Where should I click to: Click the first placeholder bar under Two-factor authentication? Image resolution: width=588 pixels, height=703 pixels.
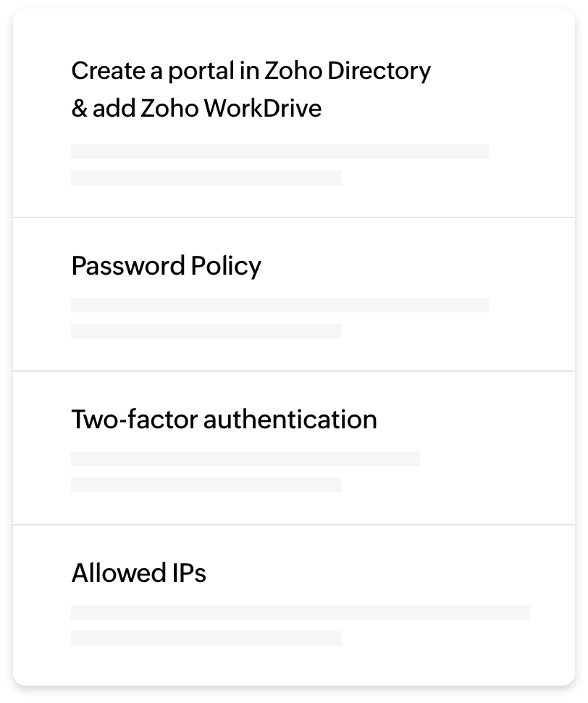(245, 458)
